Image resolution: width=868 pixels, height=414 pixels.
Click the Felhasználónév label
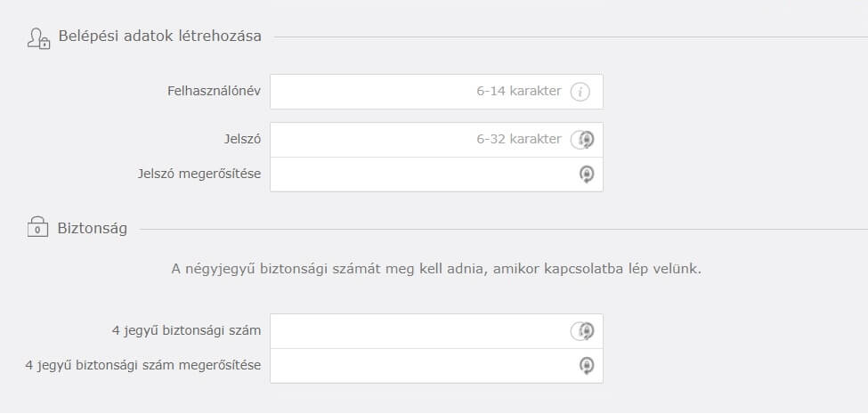click(x=214, y=92)
